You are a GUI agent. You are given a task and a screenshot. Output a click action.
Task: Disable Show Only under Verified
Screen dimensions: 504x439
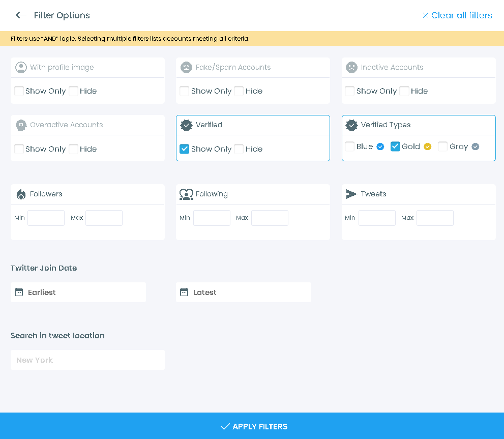pyautogui.click(x=184, y=149)
